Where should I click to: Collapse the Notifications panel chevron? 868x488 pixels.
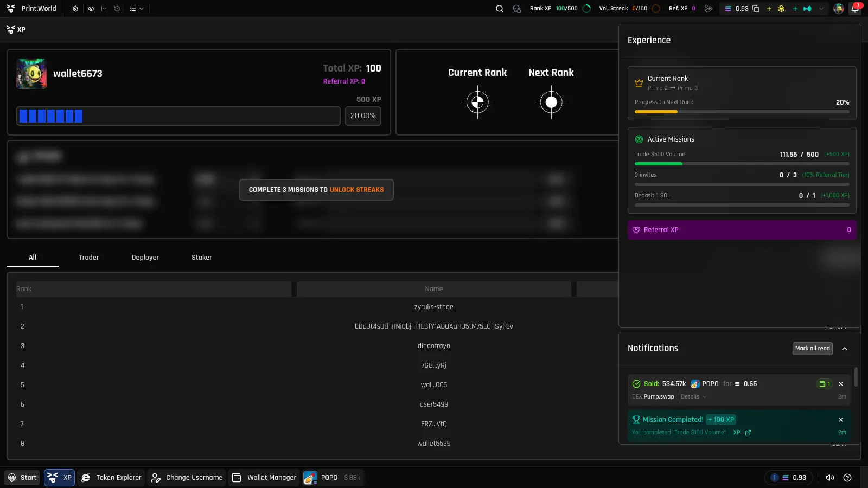coord(845,349)
